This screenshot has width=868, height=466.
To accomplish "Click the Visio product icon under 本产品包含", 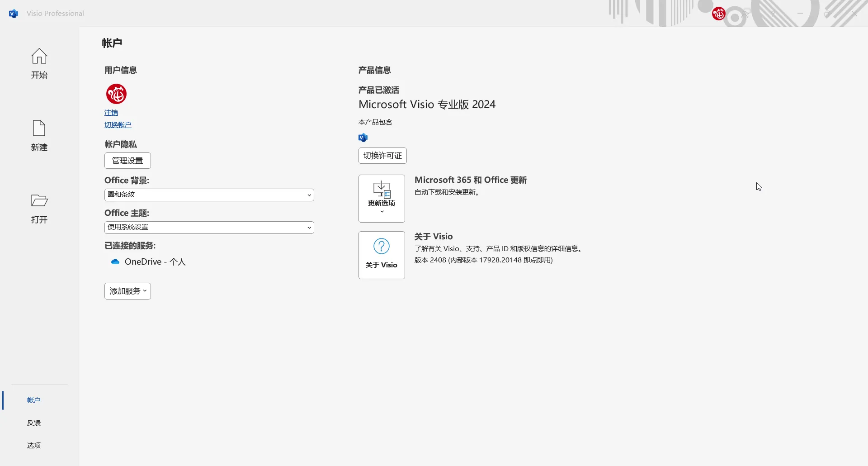I will tap(363, 138).
